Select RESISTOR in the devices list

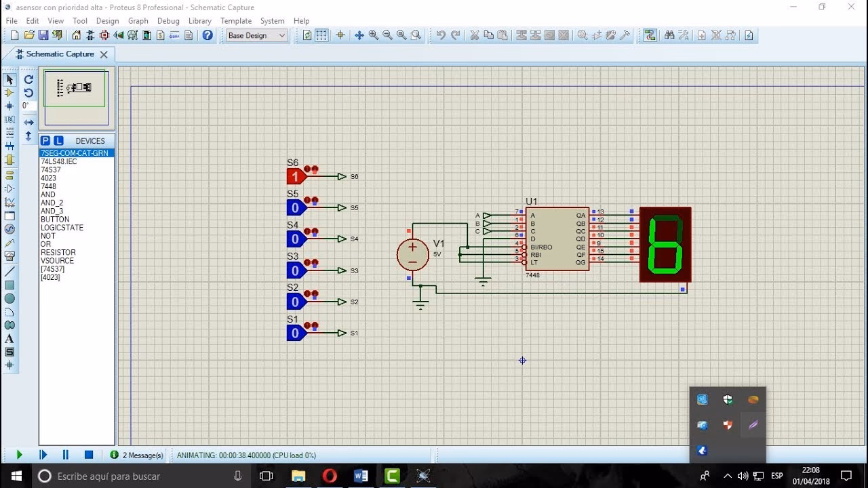coord(58,252)
